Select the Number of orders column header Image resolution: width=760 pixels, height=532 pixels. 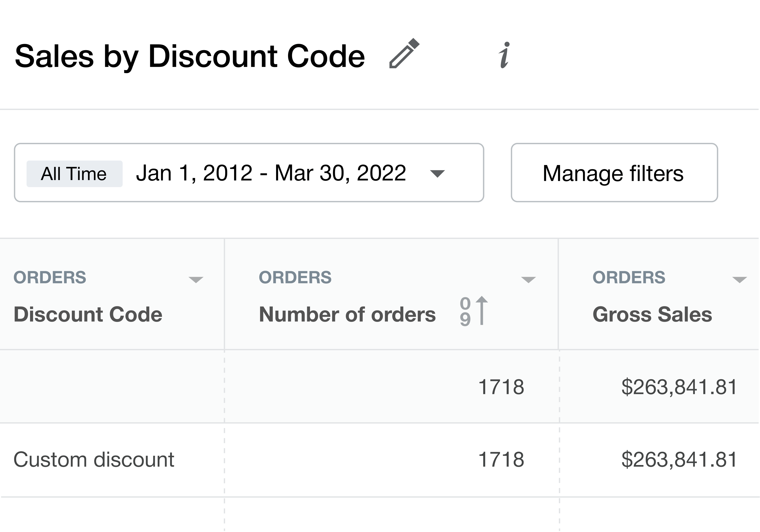tap(346, 314)
